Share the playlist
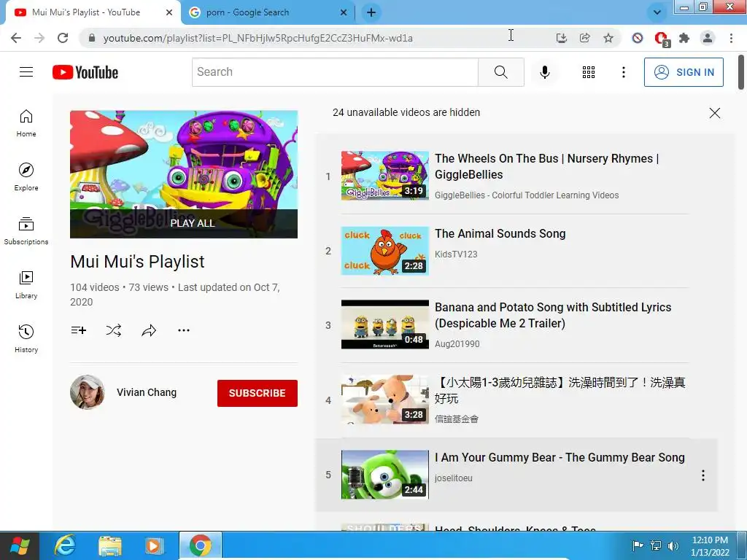The width and height of the screenshot is (747, 560). 149,330
